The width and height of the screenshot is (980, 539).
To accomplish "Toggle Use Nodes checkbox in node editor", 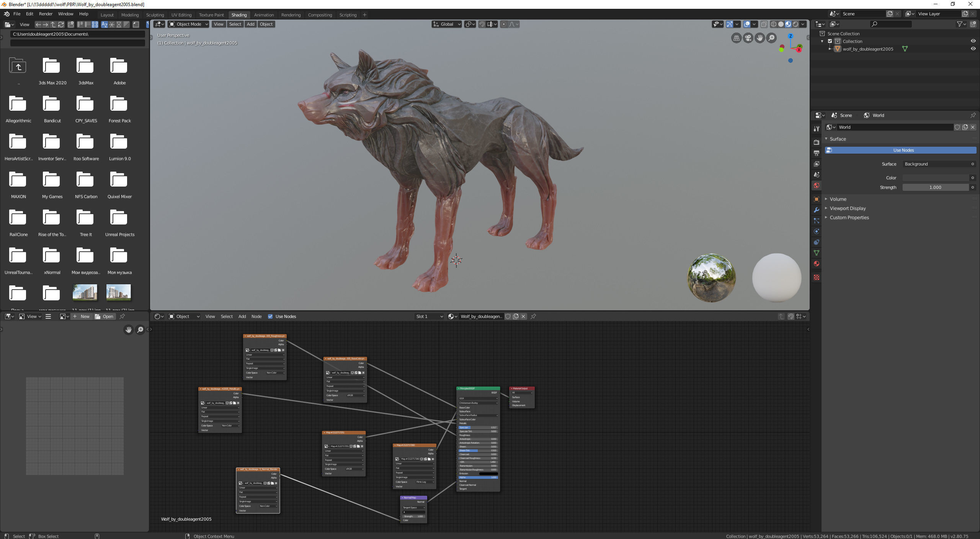I will pyautogui.click(x=270, y=316).
